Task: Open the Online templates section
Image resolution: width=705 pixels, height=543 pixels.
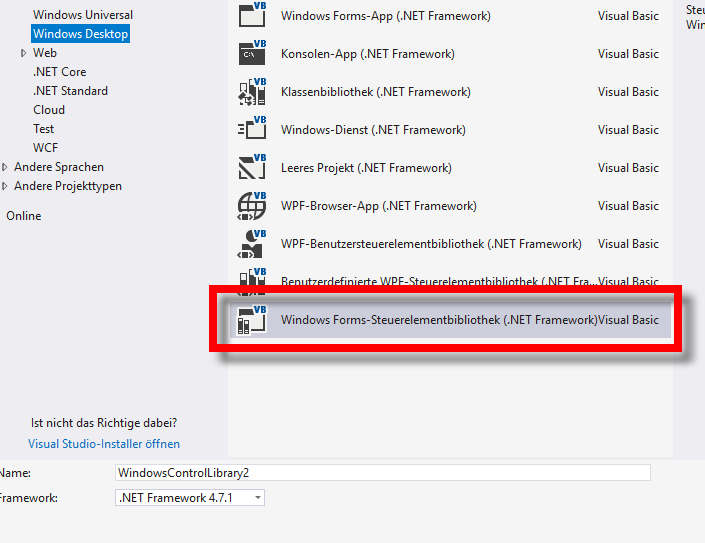Action: point(24,215)
